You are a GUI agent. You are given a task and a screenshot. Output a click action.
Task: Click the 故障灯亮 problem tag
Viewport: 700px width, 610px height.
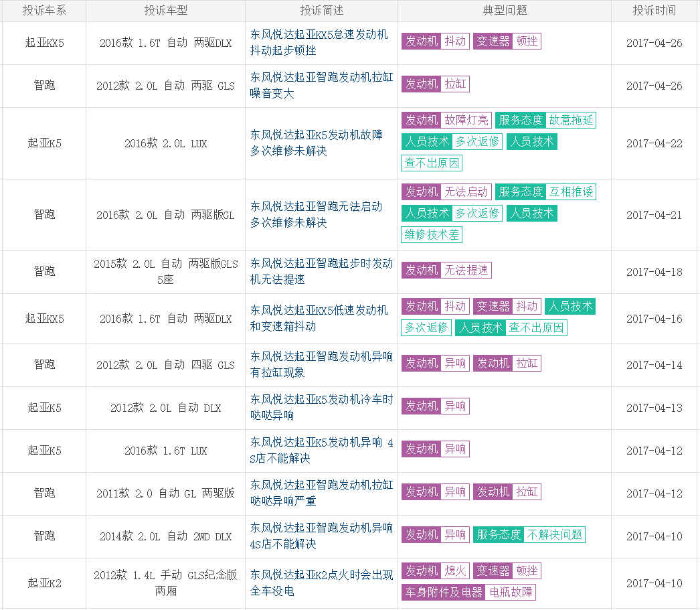466,121
